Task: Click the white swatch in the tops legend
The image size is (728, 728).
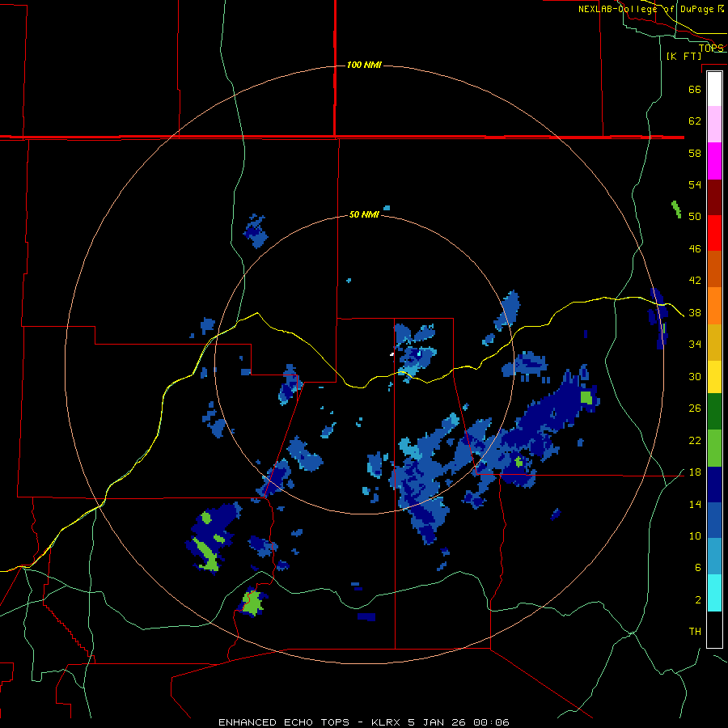Action: [x=714, y=89]
